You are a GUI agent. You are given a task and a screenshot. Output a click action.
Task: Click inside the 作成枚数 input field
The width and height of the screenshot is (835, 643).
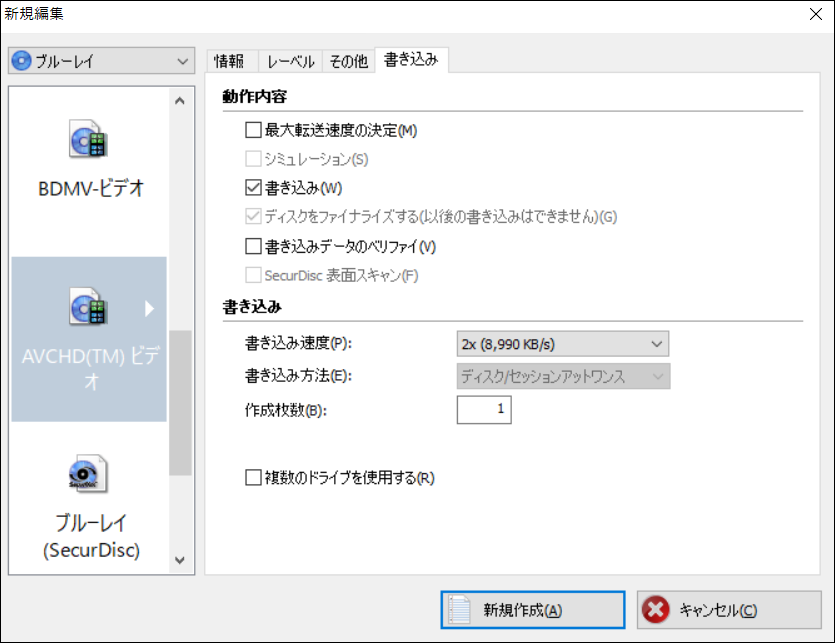[x=484, y=409]
